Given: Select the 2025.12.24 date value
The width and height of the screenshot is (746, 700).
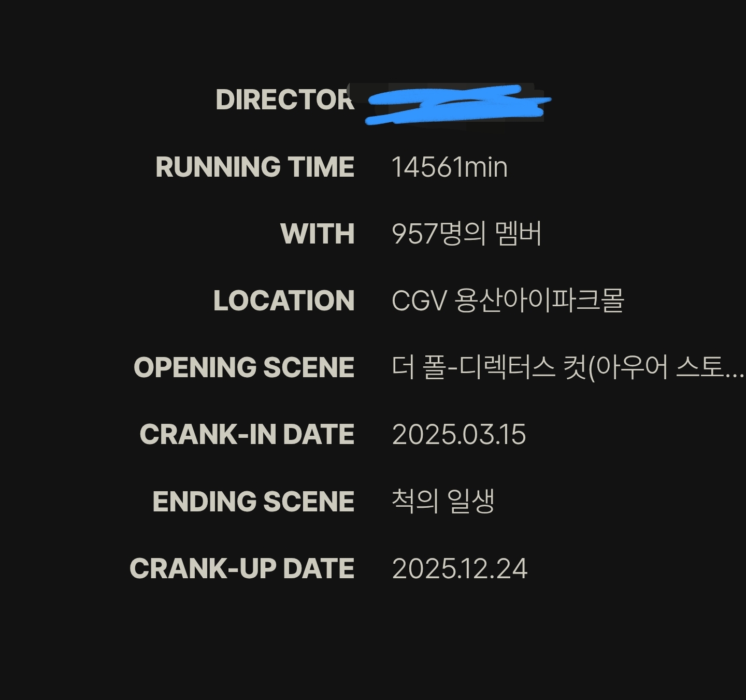Looking at the screenshot, I should [x=460, y=568].
